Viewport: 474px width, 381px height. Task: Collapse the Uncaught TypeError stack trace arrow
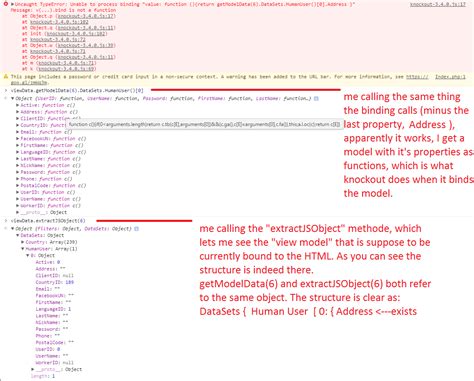coord(12,4)
